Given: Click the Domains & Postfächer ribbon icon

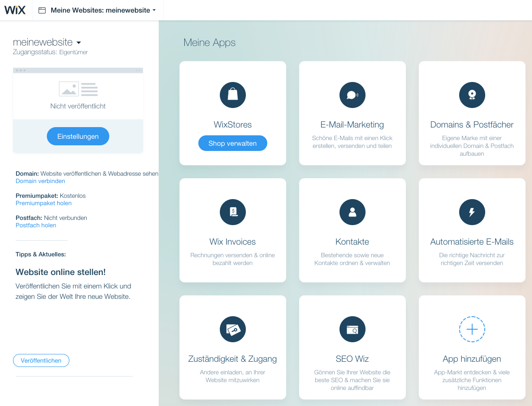Looking at the screenshot, I should (472, 95).
